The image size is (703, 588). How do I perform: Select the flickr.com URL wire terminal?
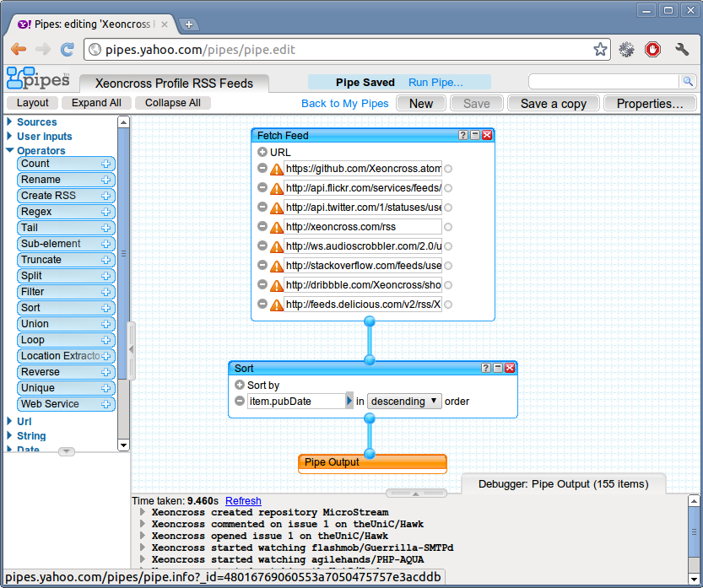pyautogui.click(x=448, y=188)
